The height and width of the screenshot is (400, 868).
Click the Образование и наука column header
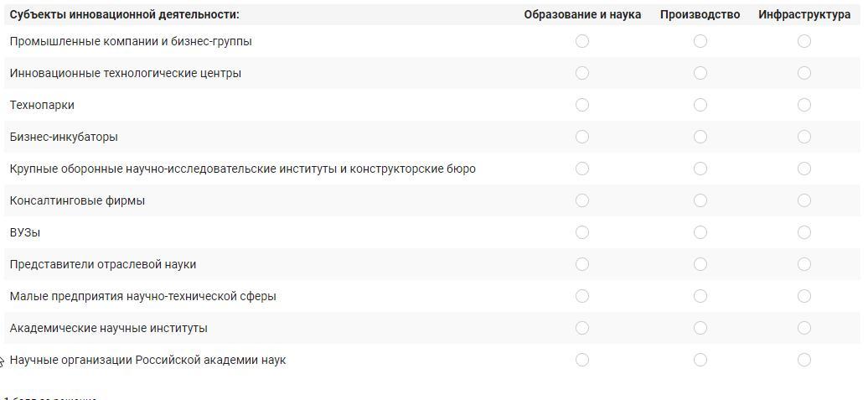[x=582, y=14]
